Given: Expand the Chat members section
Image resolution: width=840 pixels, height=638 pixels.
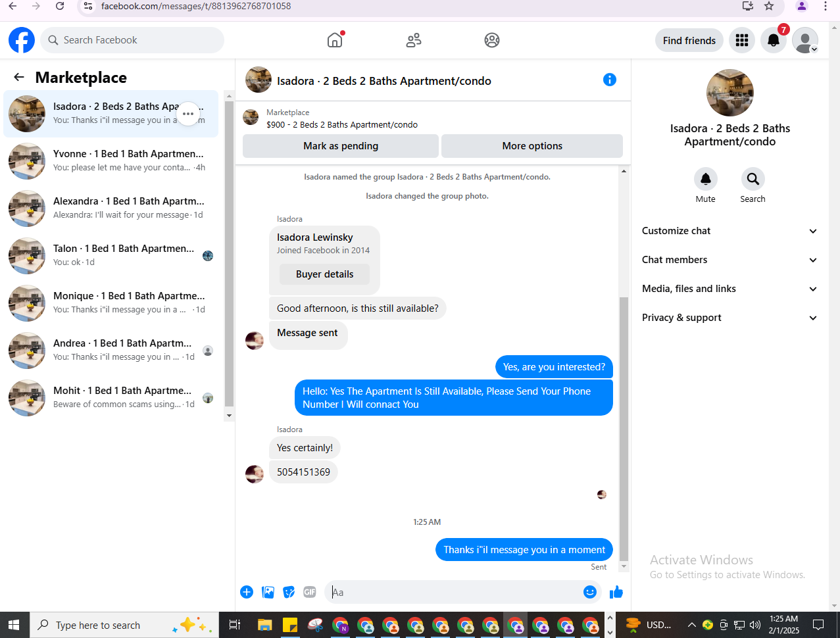Looking at the screenshot, I should [x=729, y=260].
